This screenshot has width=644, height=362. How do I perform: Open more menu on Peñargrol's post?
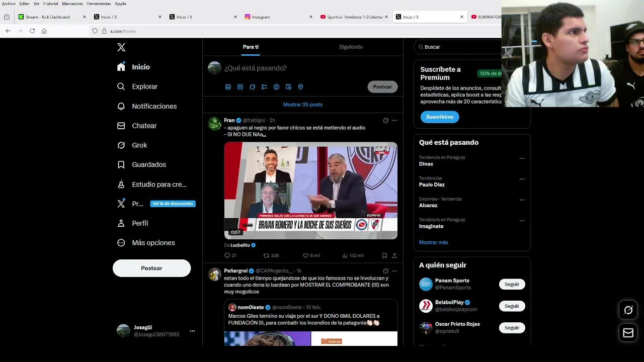[x=394, y=271]
